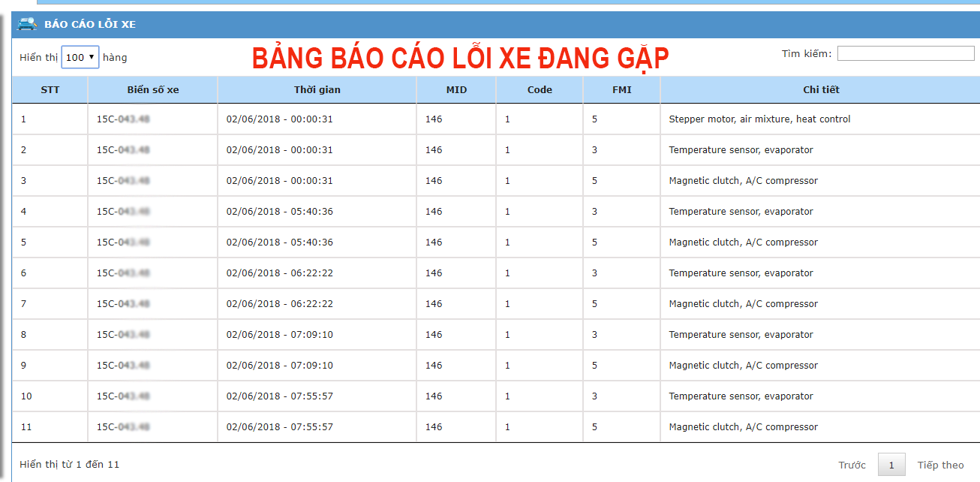980x482 pixels.
Task: Sort by the Thời gian column header
Action: (317, 89)
